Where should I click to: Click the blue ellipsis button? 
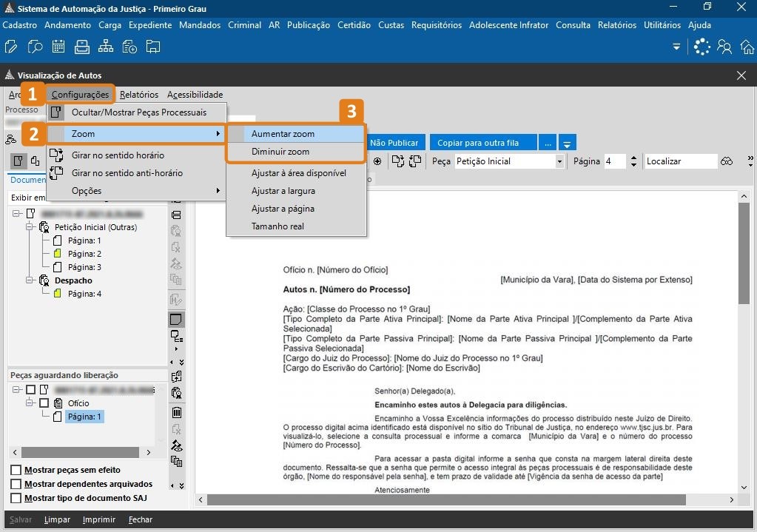(x=548, y=143)
